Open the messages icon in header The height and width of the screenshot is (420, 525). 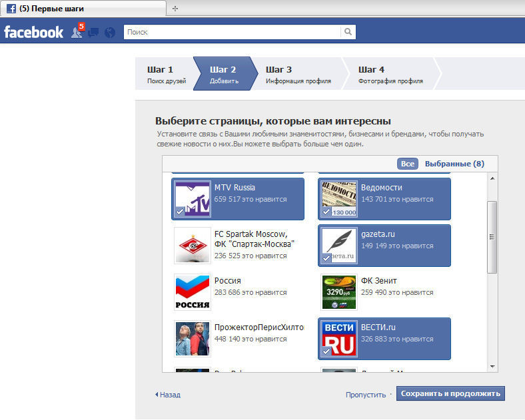[94, 32]
